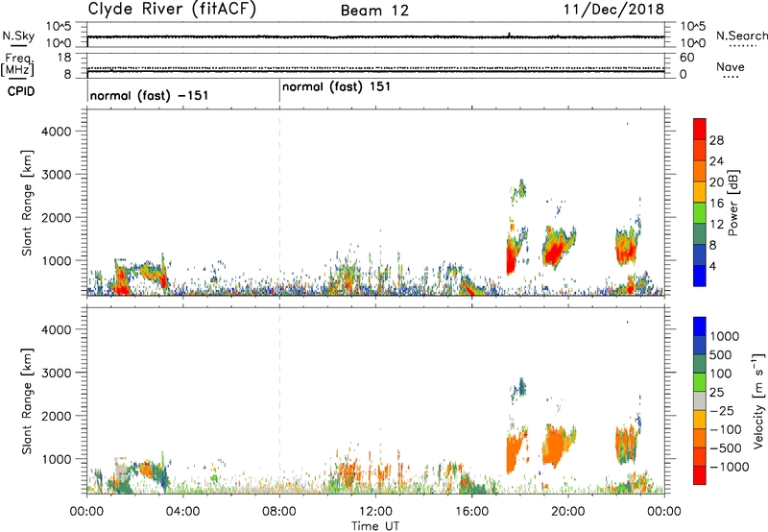Click the '04:00' time axis label
Screen dimensions: 768x532
click(182, 512)
